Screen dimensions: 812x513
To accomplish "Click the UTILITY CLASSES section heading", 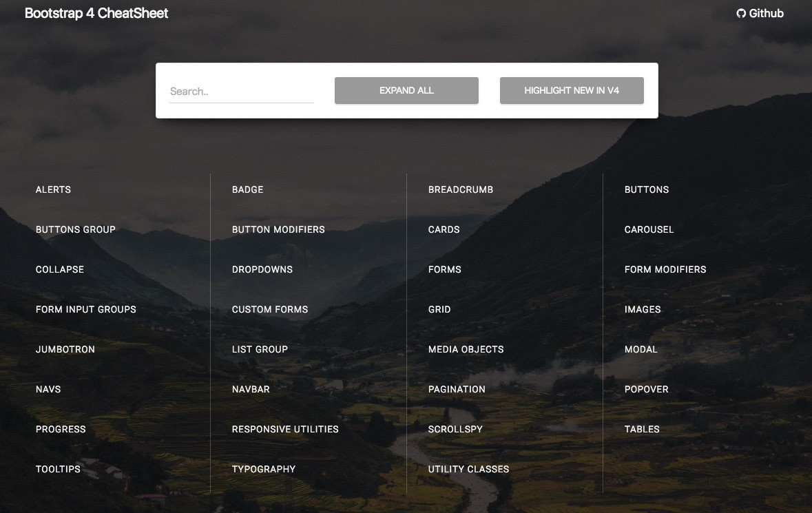I will coord(468,469).
